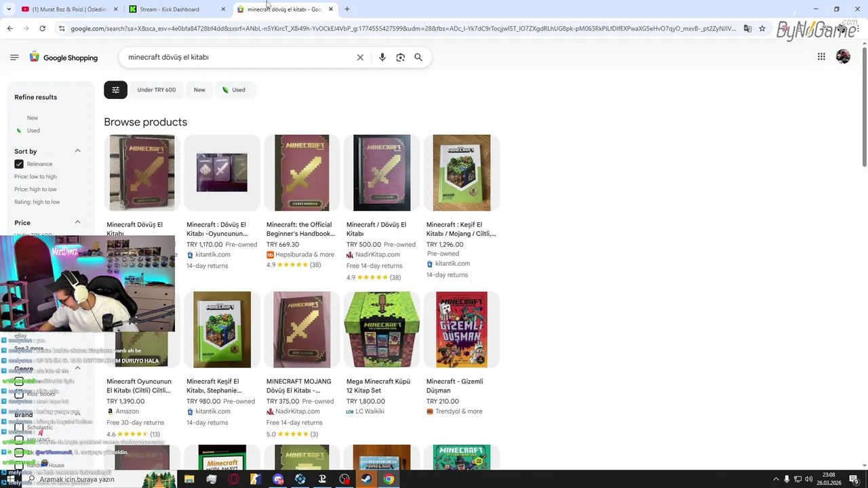Toggle the Under TRY 600 chip

[x=156, y=89]
